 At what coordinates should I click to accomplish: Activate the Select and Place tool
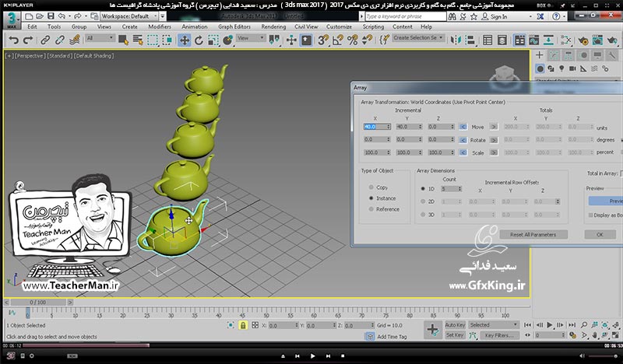click(227, 40)
